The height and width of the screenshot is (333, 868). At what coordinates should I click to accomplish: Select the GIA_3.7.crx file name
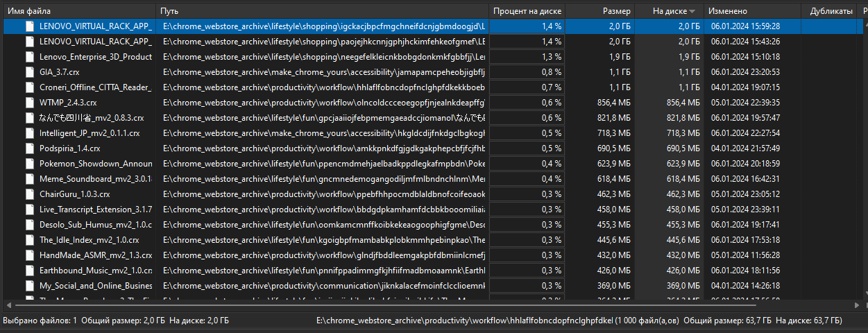click(61, 72)
